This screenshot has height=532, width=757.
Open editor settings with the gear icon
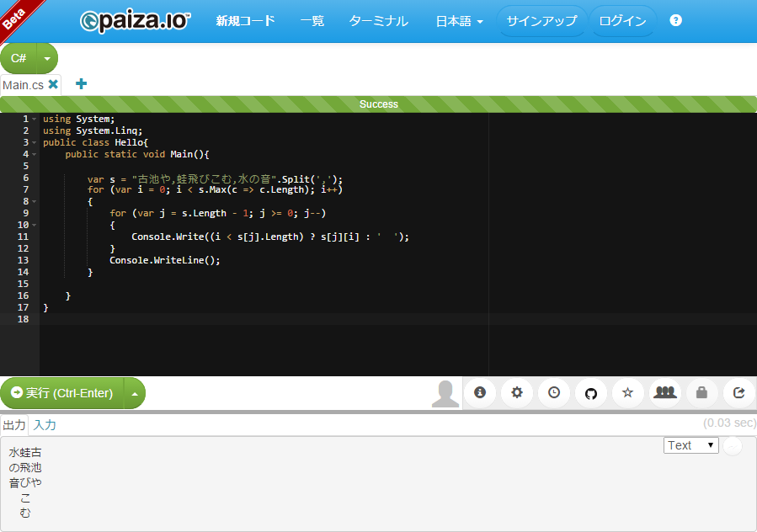(x=517, y=392)
